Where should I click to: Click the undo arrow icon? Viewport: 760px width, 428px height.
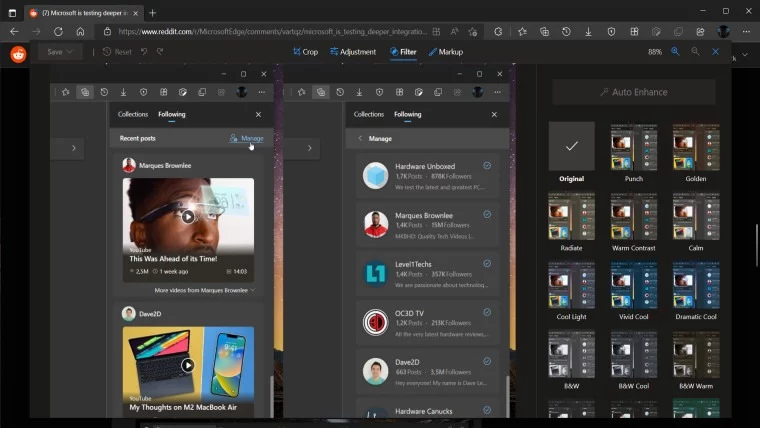point(145,52)
